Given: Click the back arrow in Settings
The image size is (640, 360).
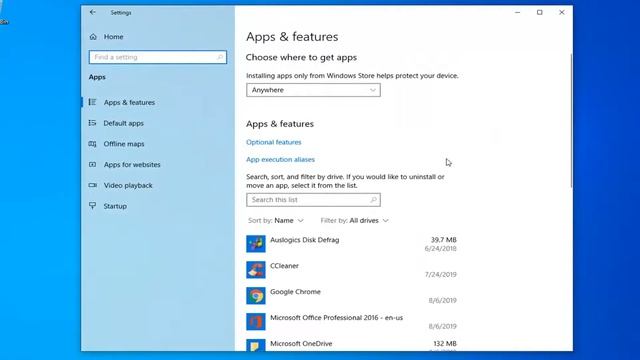Looking at the screenshot, I should tap(93, 12).
